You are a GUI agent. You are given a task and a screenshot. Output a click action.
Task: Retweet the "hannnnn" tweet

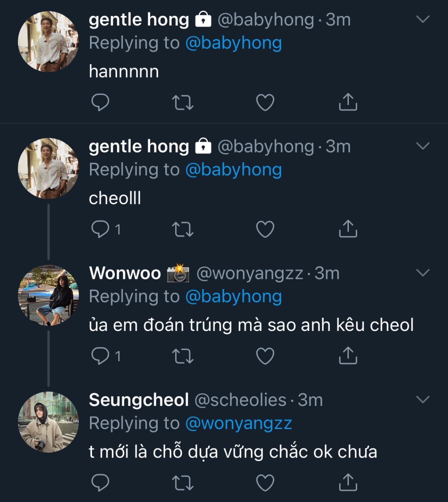click(183, 102)
